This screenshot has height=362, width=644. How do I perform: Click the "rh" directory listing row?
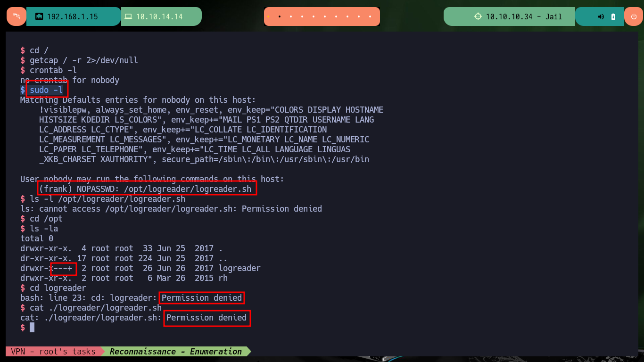click(x=124, y=278)
